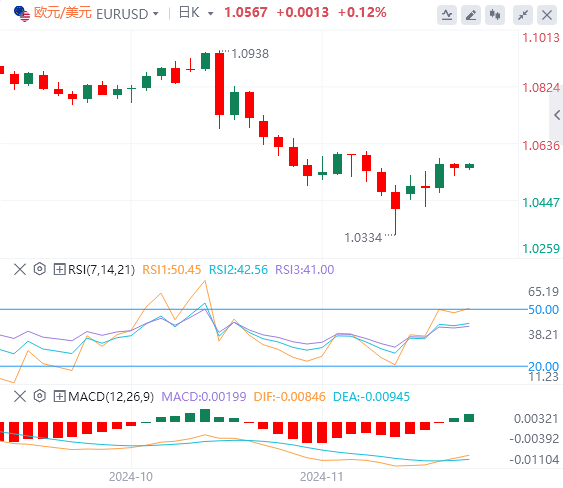Click the RSI2:42.56 value
Viewport: 563px width, 488px height.
coord(238,270)
